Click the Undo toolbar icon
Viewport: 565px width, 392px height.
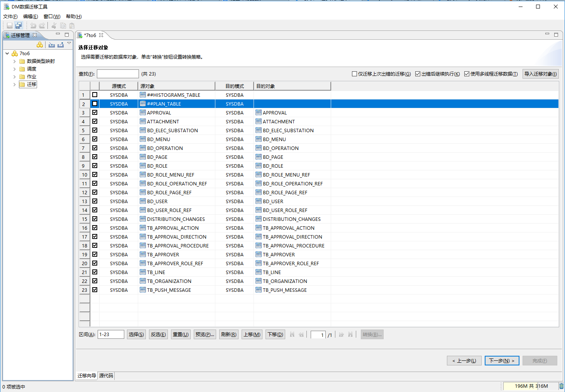coord(33,25)
